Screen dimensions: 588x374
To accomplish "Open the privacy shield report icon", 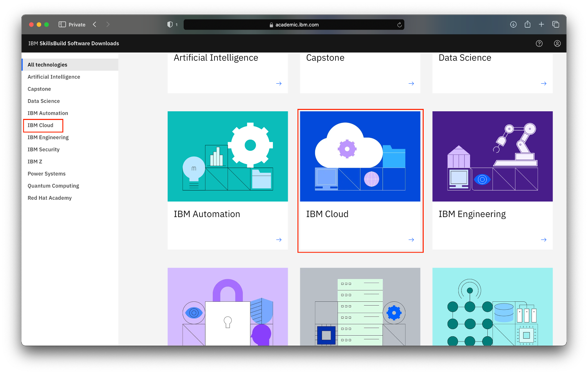I will (x=170, y=25).
